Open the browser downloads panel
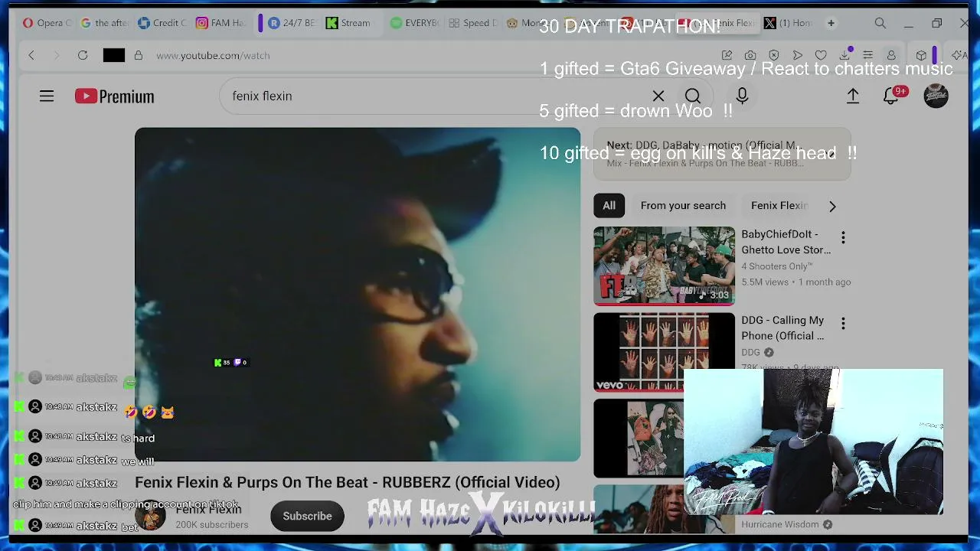 click(x=844, y=55)
